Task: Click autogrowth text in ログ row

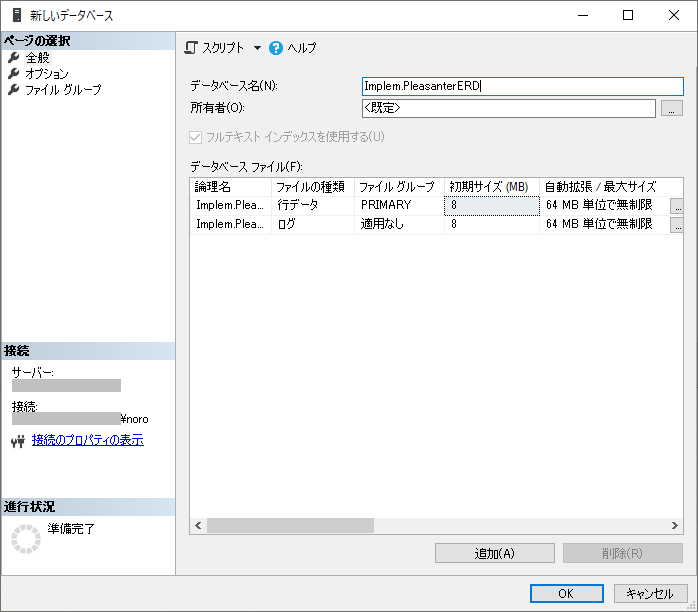Action: click(599, 224)
